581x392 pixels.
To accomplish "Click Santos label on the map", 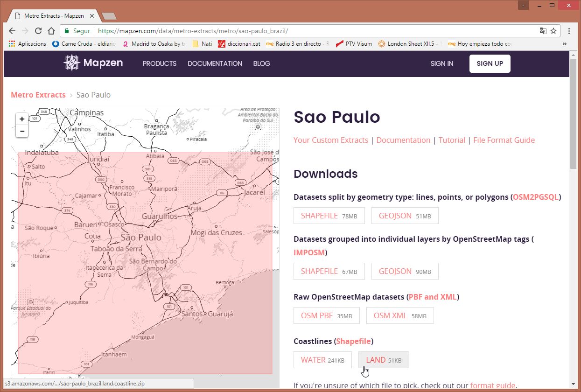I will 192,314.
